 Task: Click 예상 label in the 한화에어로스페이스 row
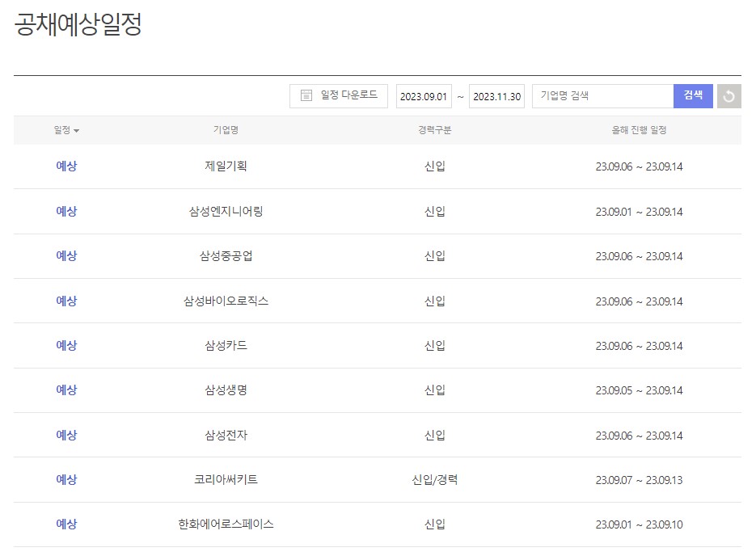tap(66, 524)
